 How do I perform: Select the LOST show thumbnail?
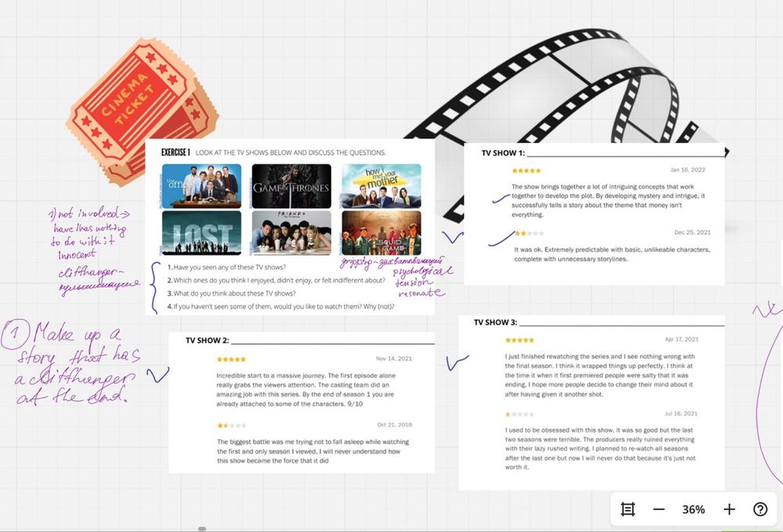[x=201, y=232]
